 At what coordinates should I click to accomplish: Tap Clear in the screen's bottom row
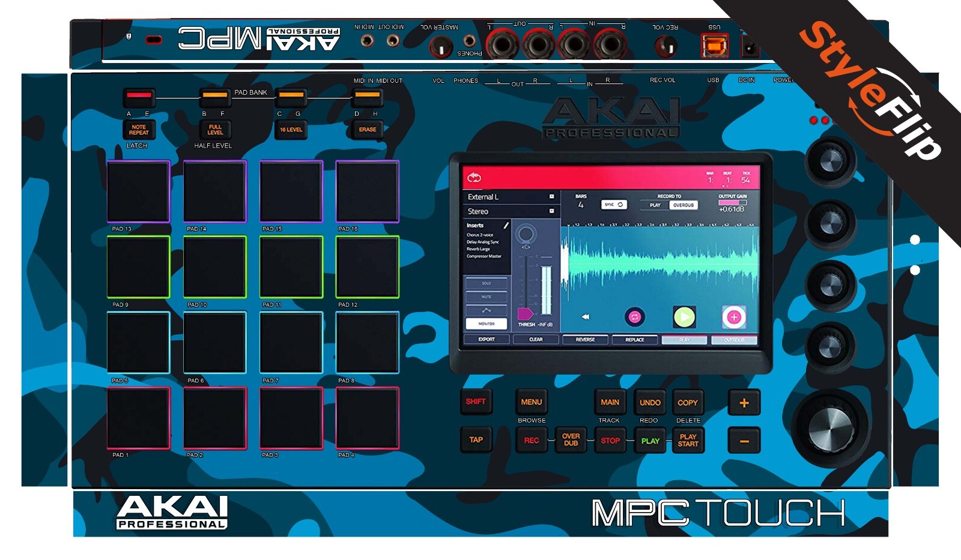(536, 340)
